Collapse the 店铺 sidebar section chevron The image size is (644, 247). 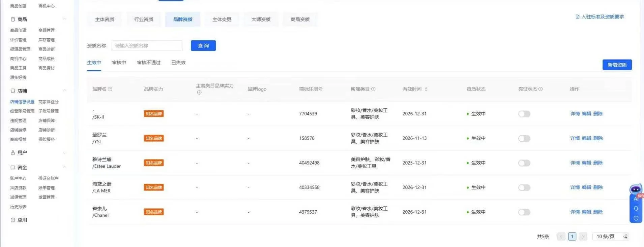pyautogui.click(x=64, y=91)
